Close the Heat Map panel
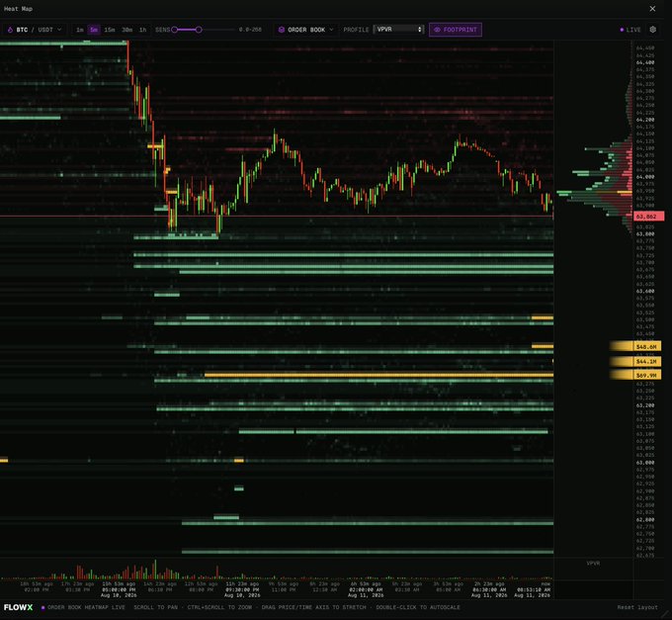The image size is (672, 620). pos(652,9)
